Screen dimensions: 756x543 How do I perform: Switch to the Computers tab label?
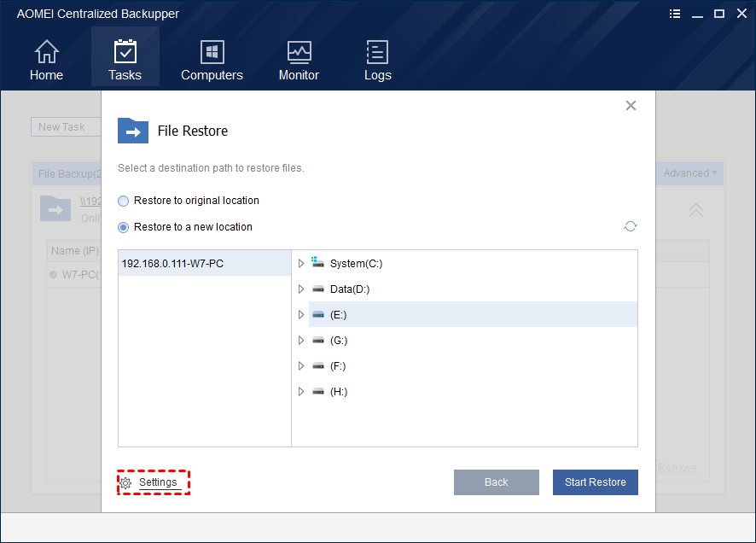coord(212,75)
